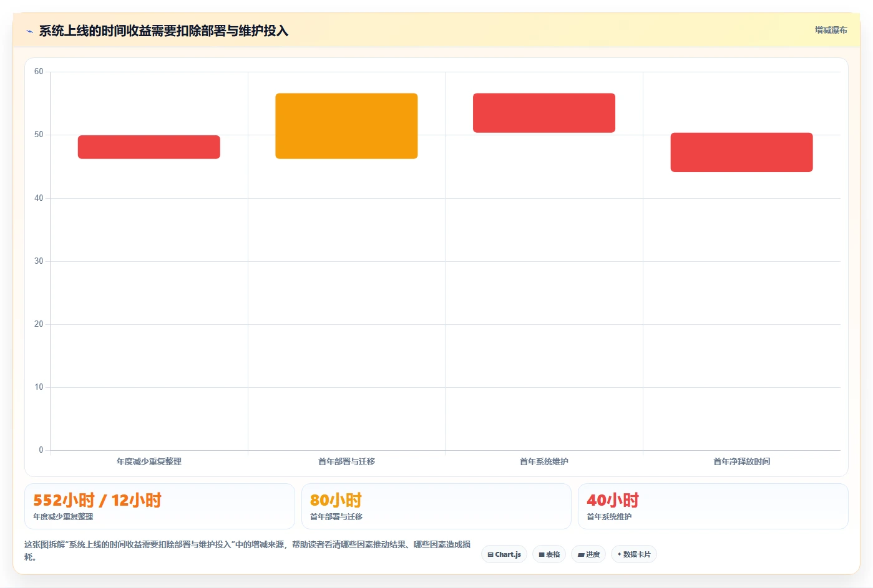The height and width of the screenshot is (588, 873).
Task: Click the y-axis value 60
Action: tap(39, 72)
